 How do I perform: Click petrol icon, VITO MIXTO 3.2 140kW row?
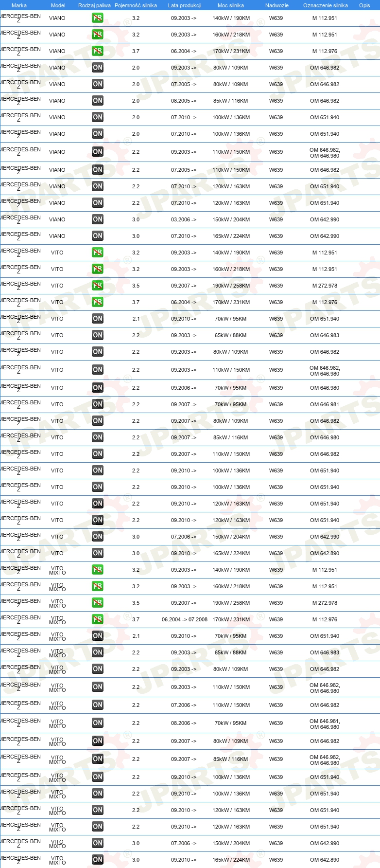[98, 570]
